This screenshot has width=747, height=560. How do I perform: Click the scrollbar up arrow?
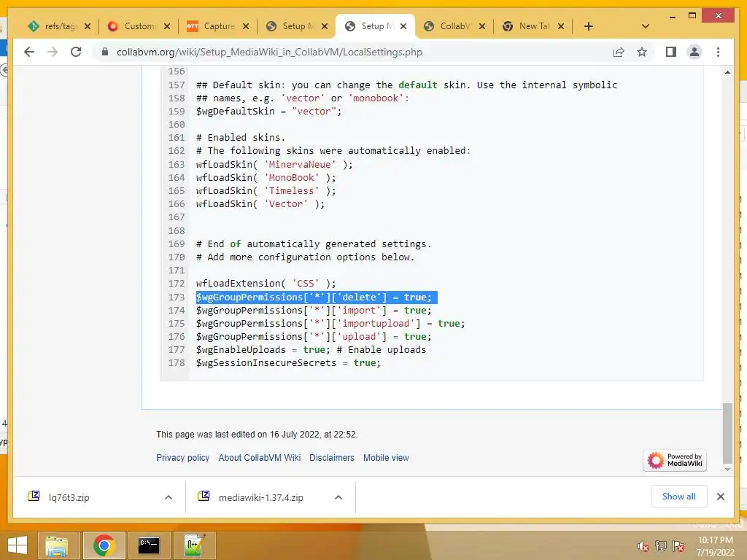(x=727, y=72)
